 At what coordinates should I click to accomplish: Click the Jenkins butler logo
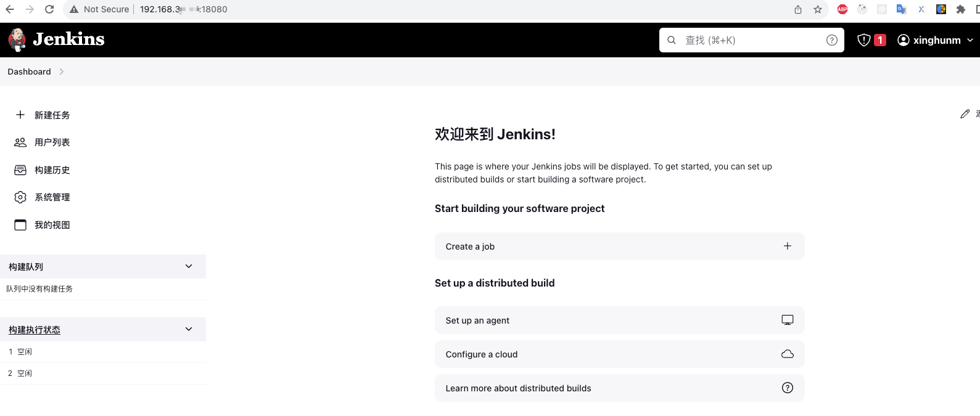tap(17, 39)
